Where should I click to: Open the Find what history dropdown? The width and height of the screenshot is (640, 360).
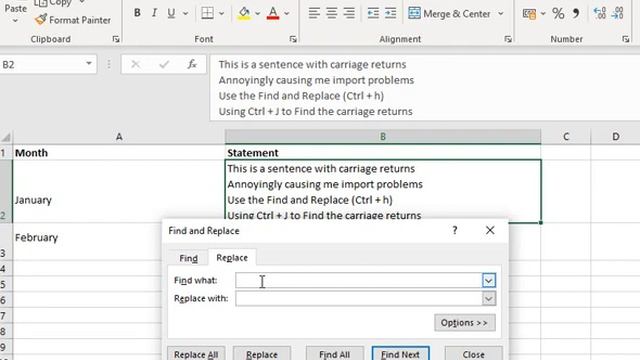[489, 280]
